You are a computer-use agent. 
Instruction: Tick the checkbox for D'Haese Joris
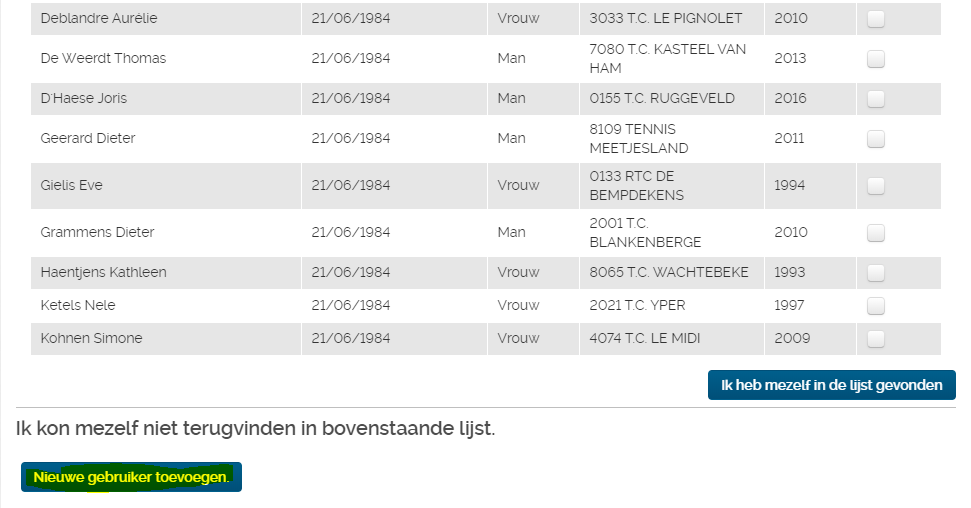pyautogui.click(x=876, y=99)
